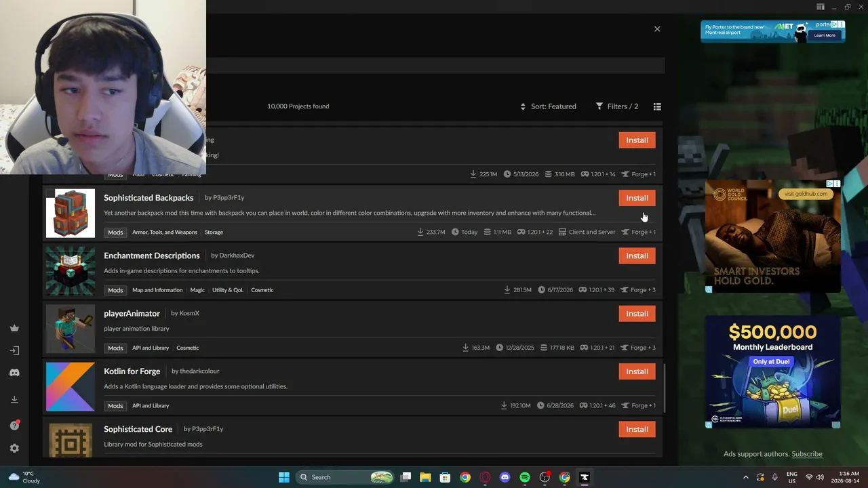The width and height of the screenshot is (868, 488).
Task: Open the World Gold Council ad
Action: tap(773, 236)
